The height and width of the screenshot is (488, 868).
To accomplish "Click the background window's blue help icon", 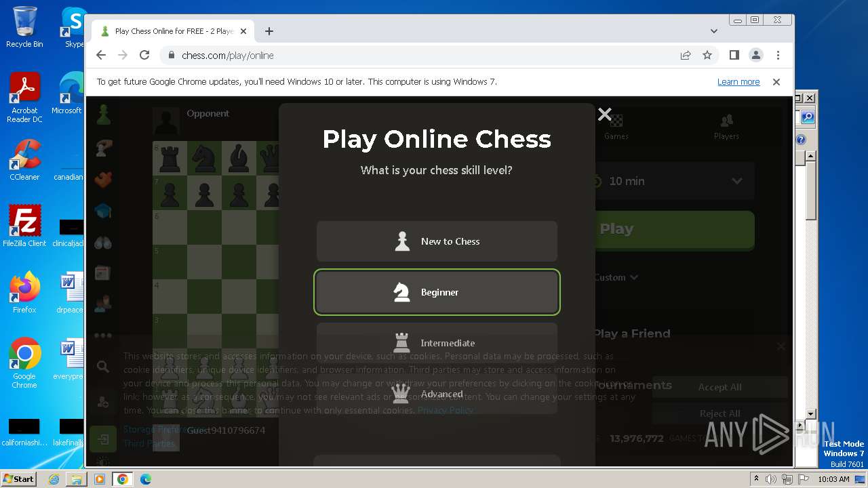I will (x=801, y=140).
